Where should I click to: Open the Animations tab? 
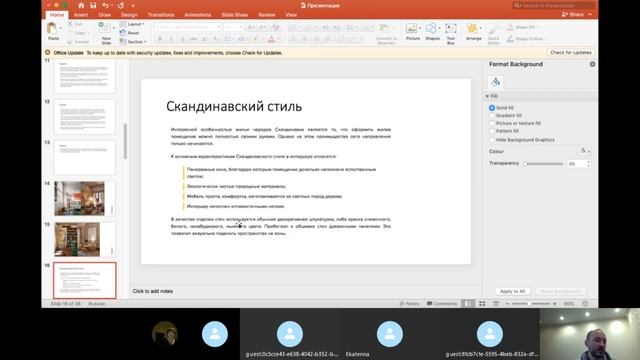coord(198,15)
